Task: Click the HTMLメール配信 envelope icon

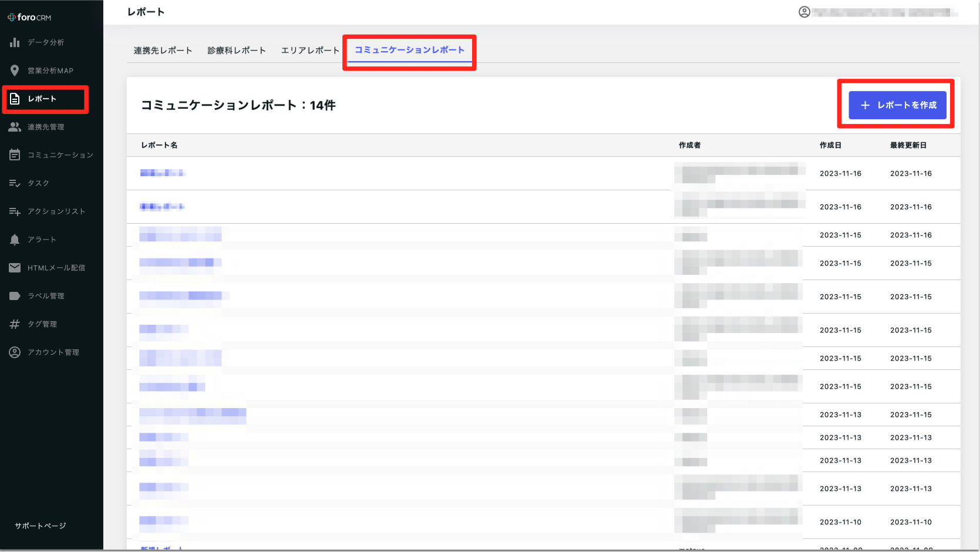Action: click(15, 268)
